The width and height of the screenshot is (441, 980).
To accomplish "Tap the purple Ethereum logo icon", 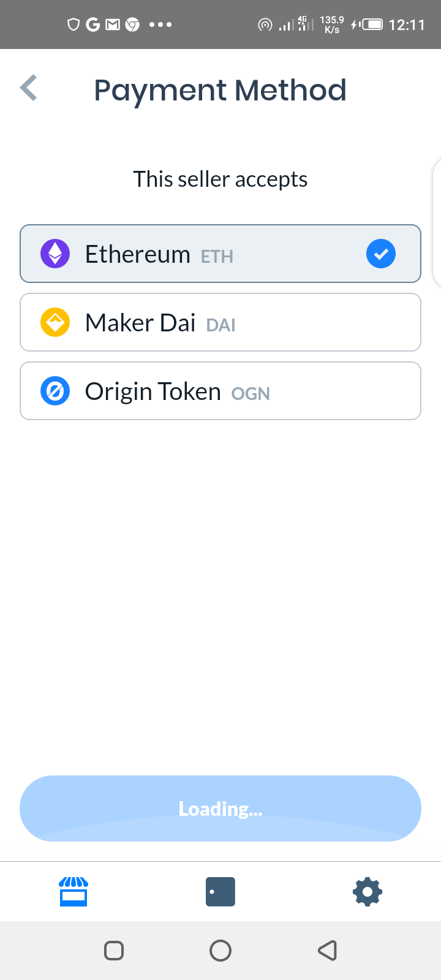I will [x=55, y=254].
